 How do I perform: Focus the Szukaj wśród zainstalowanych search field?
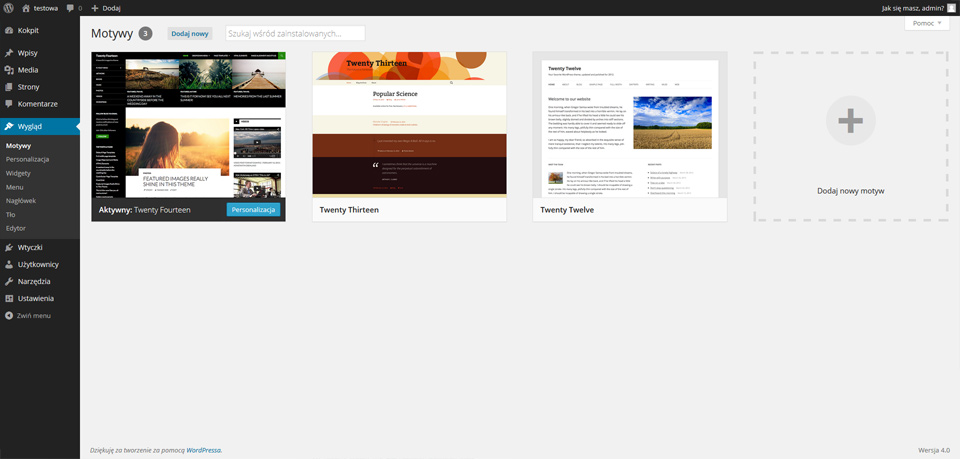tap(295, 33)
